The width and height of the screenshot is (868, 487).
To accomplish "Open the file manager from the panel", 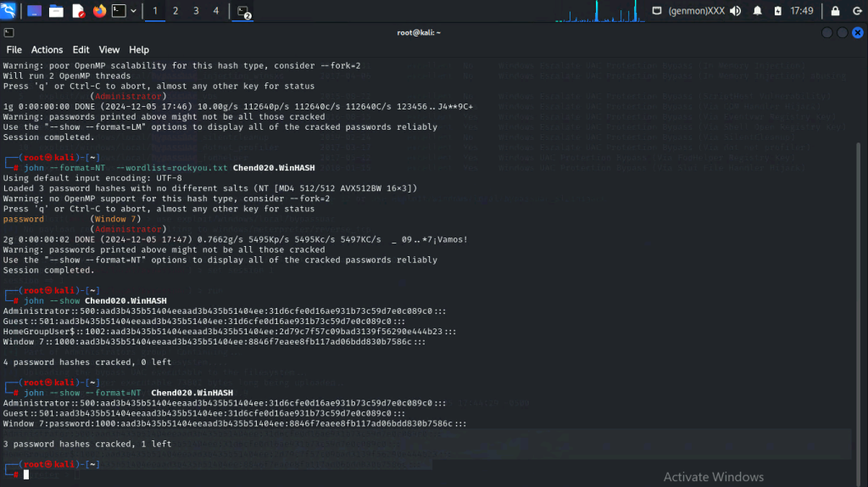I will coord(56,11).
